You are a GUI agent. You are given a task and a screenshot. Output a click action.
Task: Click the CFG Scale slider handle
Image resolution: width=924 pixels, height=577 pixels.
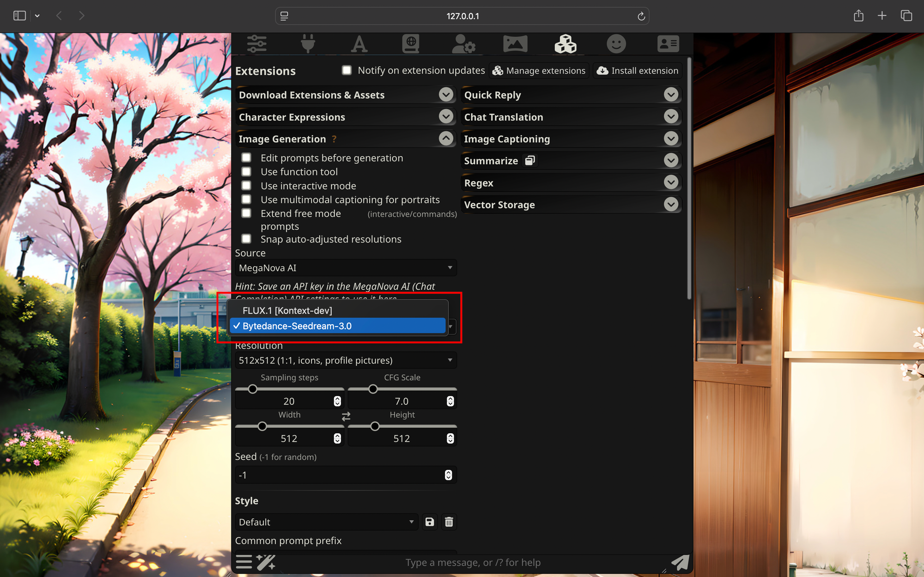(x=373, y=389)
